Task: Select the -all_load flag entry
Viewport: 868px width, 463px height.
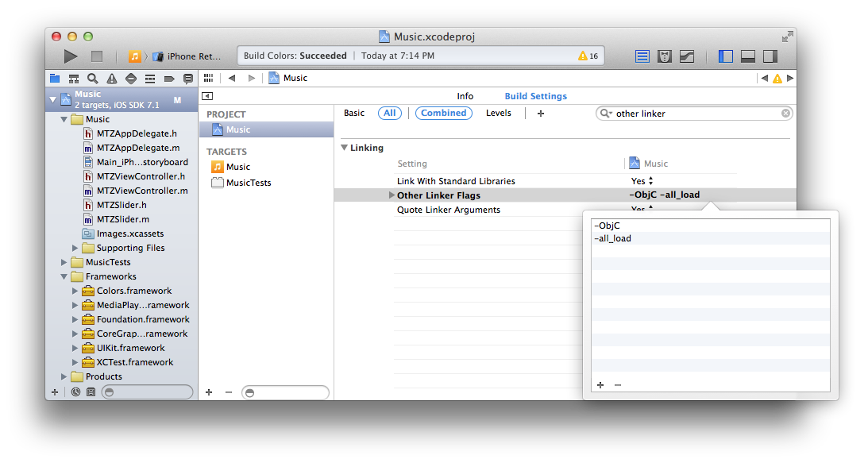Action: click(711, 239)
